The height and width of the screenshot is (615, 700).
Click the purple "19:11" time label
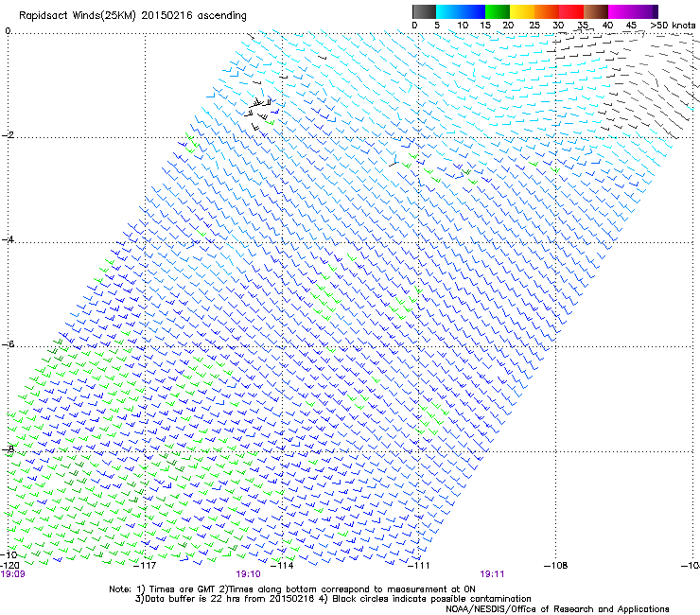point(493,574)
